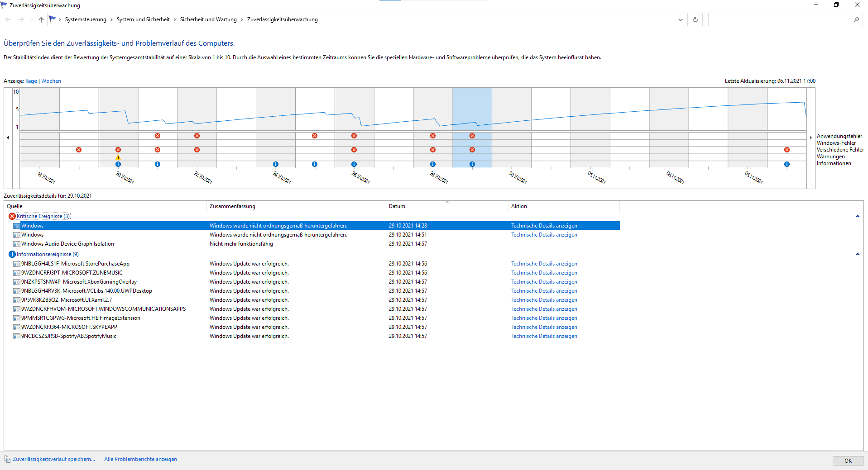The image size is (868, 470).
Task: Click the Kritische Ereignisse (3) group header
Action: coord(43,216)
